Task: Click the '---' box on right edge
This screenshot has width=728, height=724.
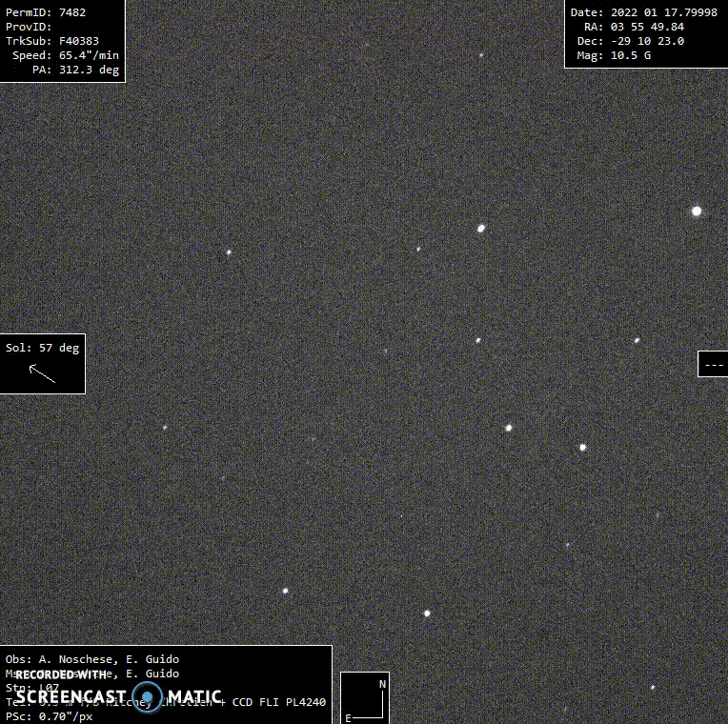Action: [713, 364]
